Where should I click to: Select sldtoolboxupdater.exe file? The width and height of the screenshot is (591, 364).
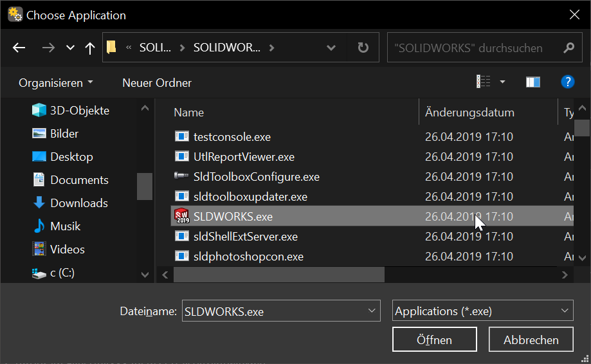[x=250, y=197]
